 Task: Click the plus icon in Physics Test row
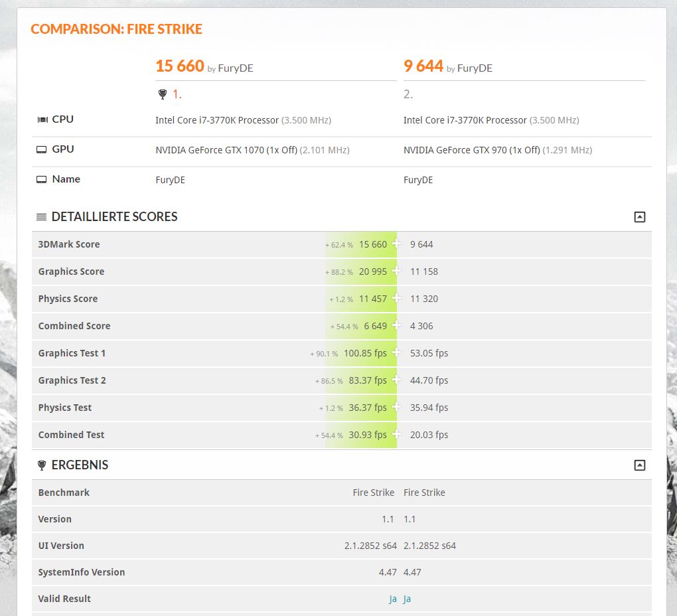(x=396, y=407)
